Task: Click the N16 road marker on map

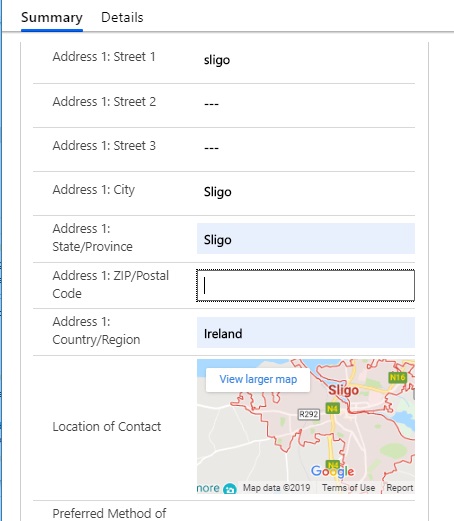Action: (397, 377)
